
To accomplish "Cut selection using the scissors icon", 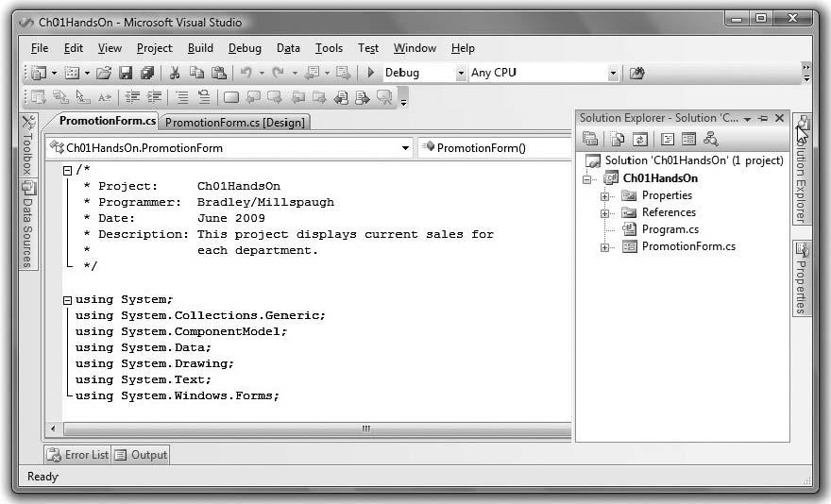I will 175,73.
